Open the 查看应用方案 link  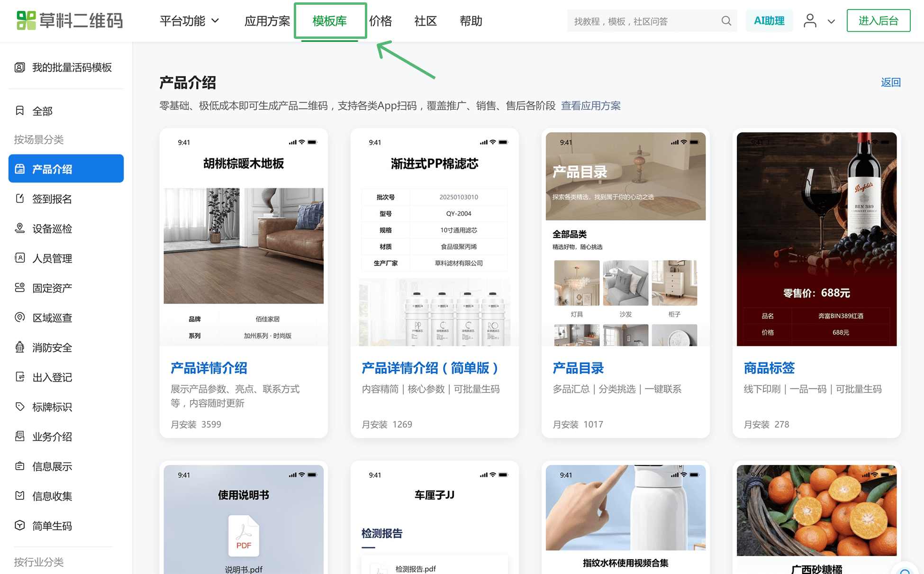tap(591, 106)
